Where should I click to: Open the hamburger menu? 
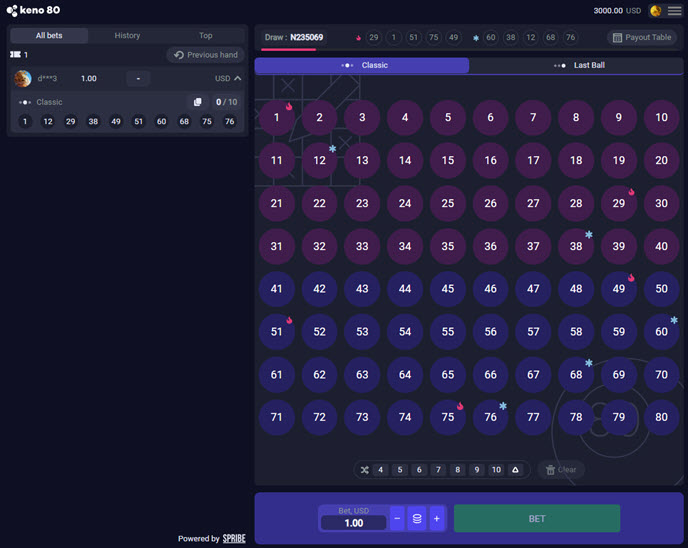point(675,11)
